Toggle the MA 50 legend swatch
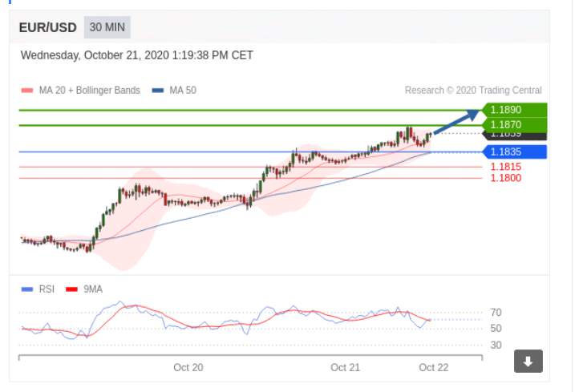Viewport: 575px width, 392px height. (x=158, y=91)
